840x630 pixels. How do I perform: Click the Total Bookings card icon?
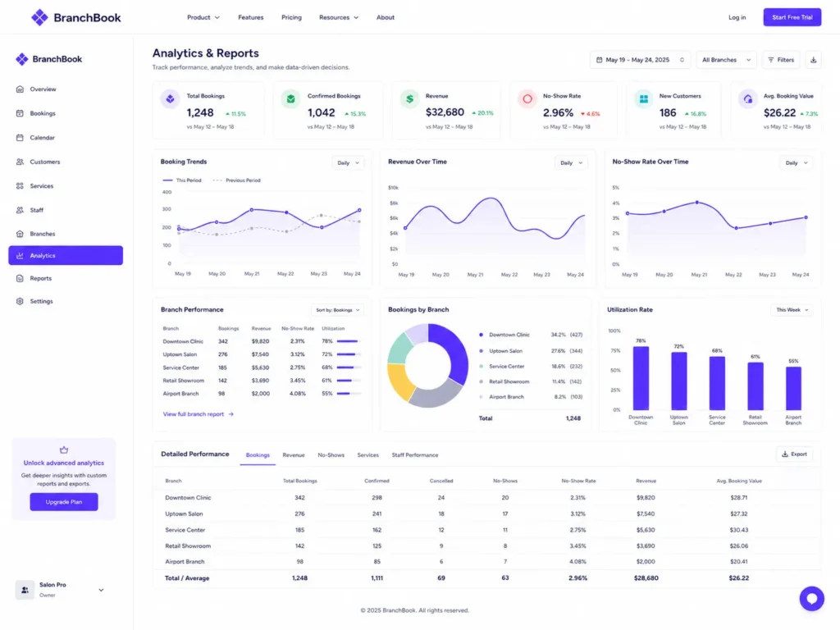(171, 99)
